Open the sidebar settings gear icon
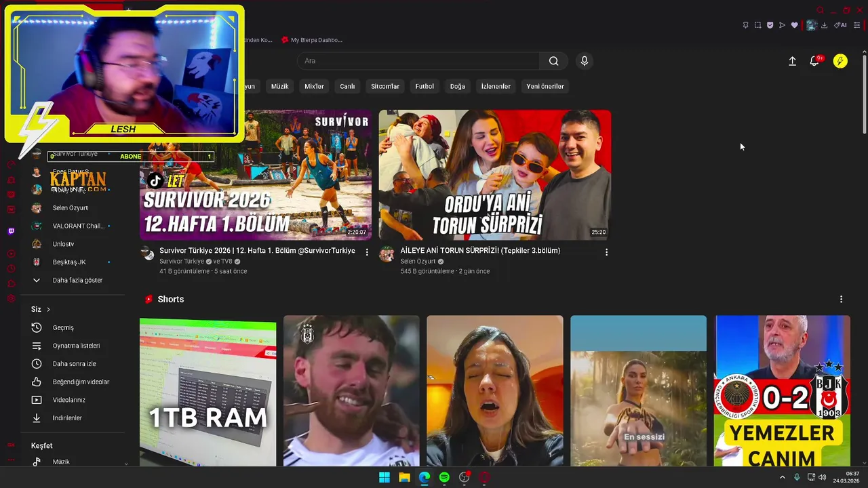 tap(11, 298)
